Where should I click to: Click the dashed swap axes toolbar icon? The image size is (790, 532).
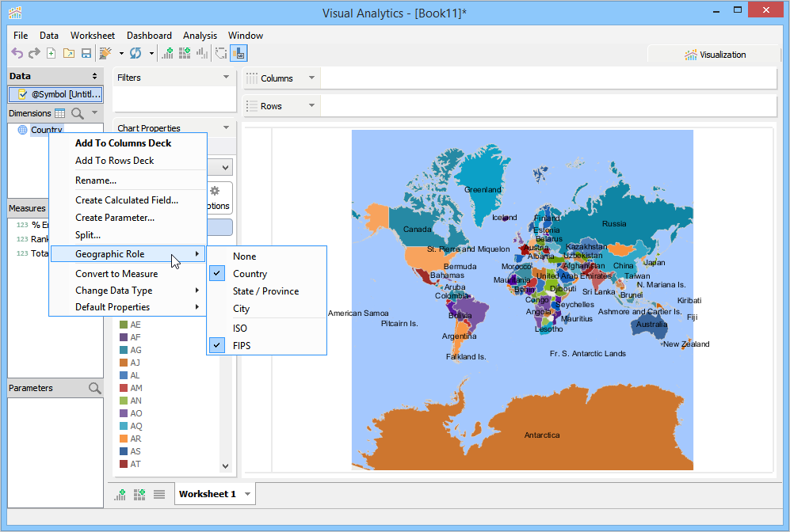[x=220, y=53]
